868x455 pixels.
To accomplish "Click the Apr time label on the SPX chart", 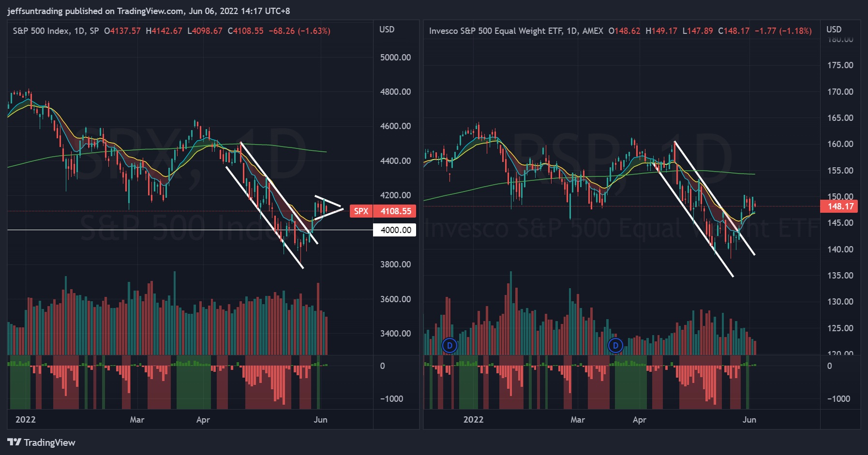I will (x=203, y=420).
